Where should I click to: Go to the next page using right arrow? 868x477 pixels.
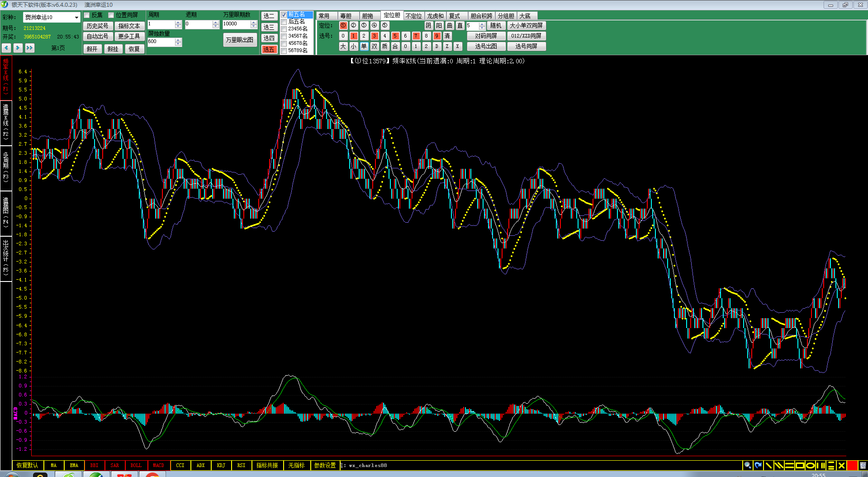(18, 48)
